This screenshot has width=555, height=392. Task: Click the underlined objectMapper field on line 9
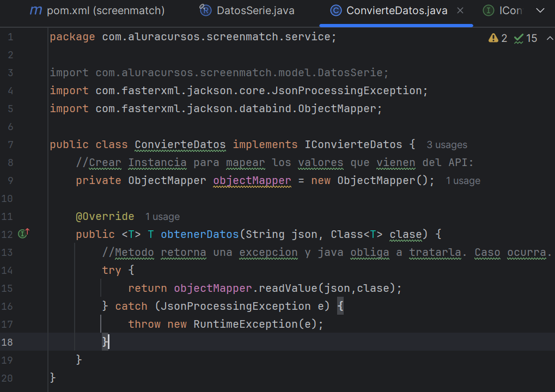252,181
